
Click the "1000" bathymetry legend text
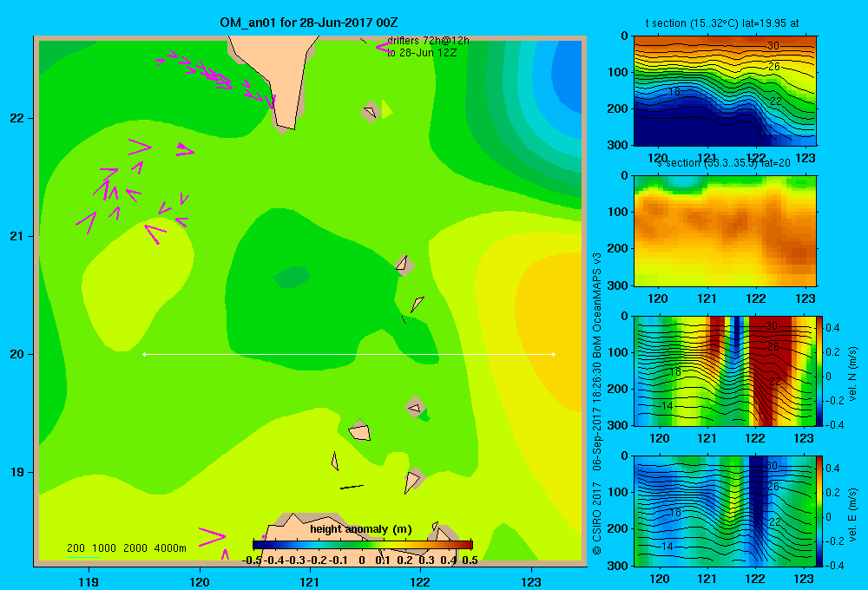(104, 548)
